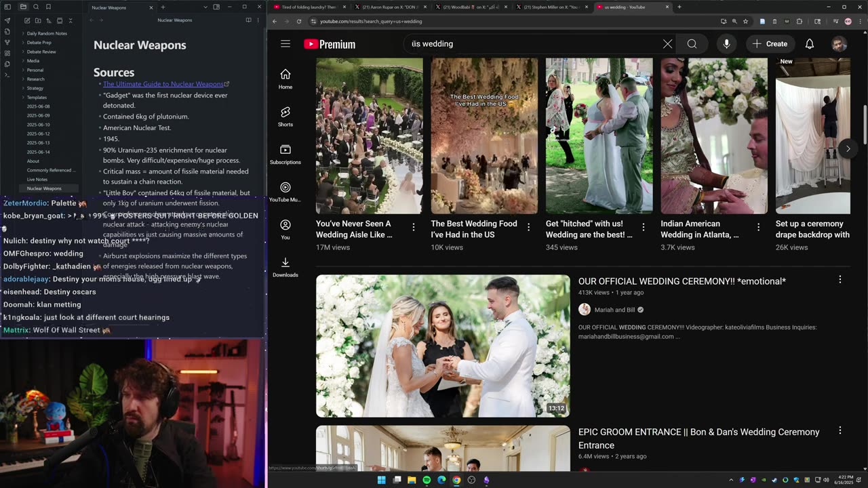Create a new folder in Obsidian

tap(37, 21)
